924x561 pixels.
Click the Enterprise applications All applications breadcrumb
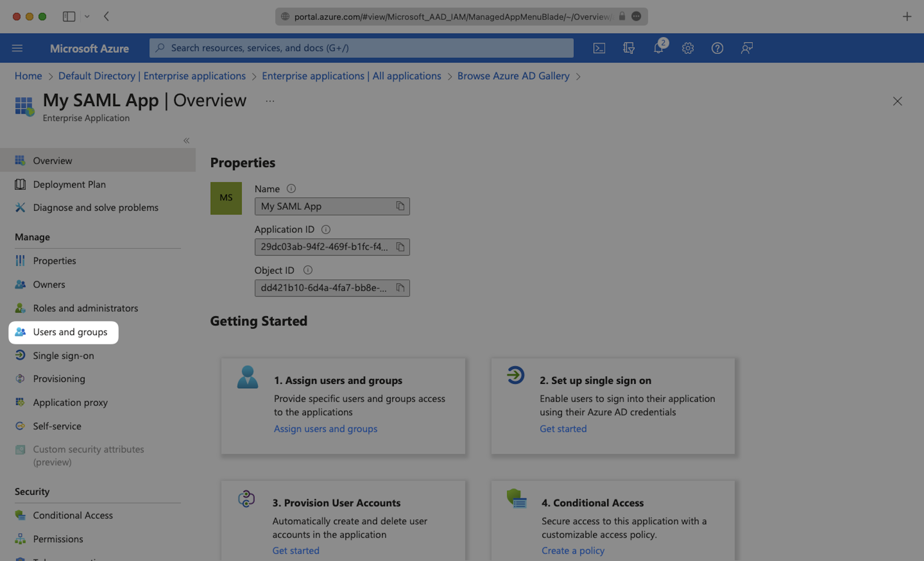pyautogui.click(x=351, y=76)
